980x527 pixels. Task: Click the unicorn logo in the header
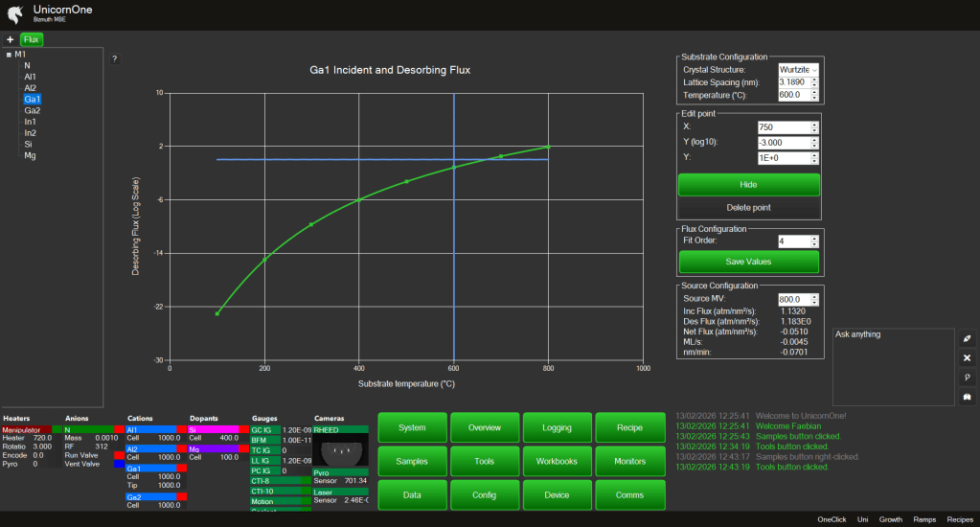(16, 14)
